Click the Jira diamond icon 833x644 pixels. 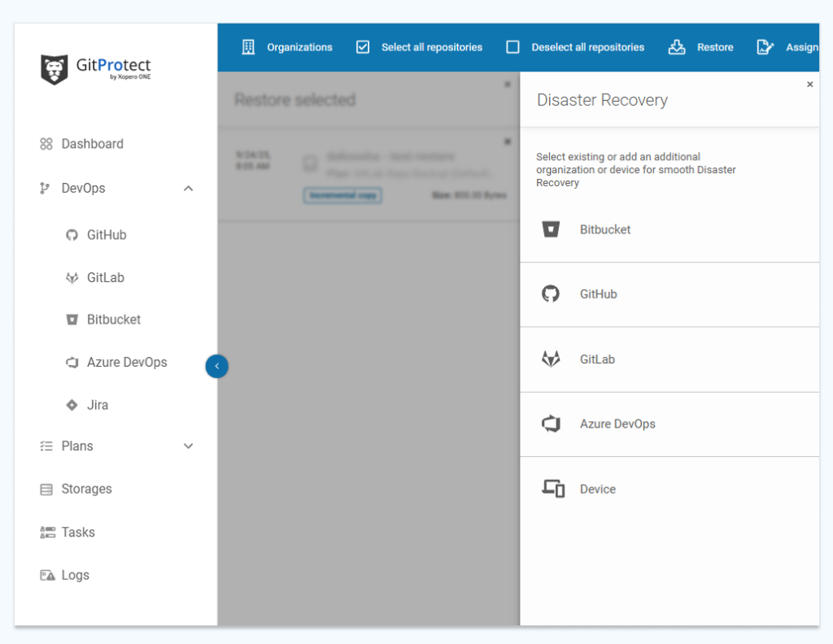(72, 405)
